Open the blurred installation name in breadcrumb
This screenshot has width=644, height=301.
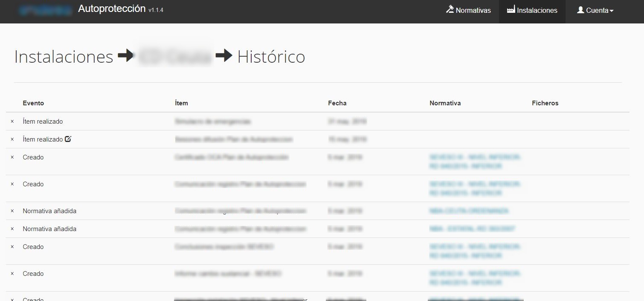click(x=175, y=57)
